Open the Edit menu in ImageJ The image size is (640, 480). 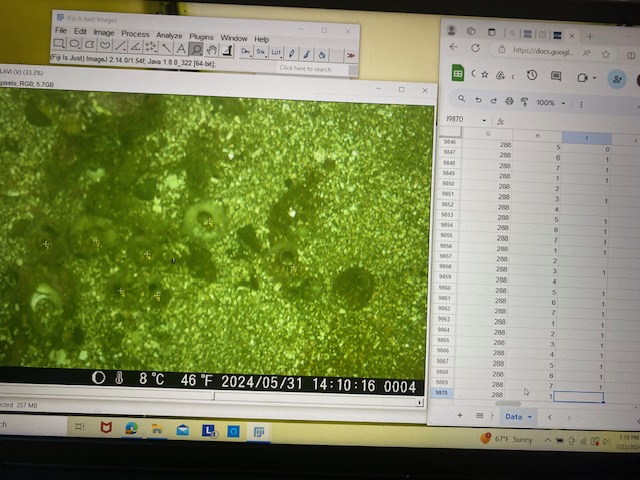coord(80,31)
